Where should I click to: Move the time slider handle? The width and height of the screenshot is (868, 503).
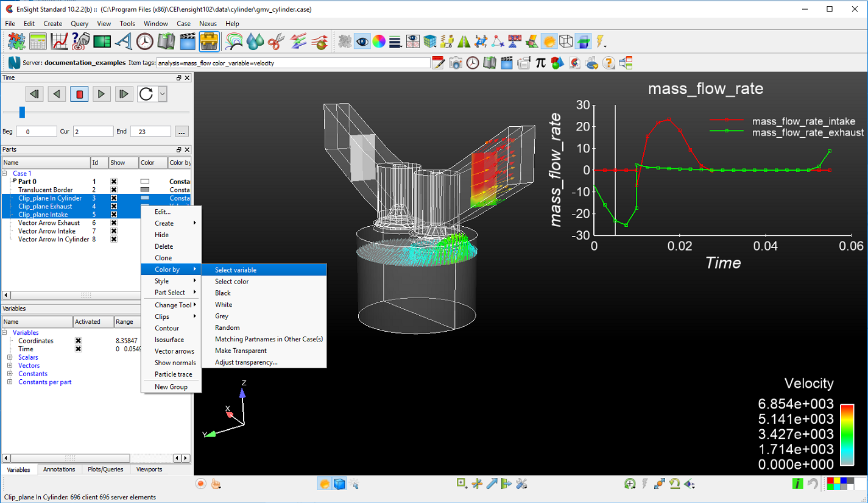click(x=22, y=112)
